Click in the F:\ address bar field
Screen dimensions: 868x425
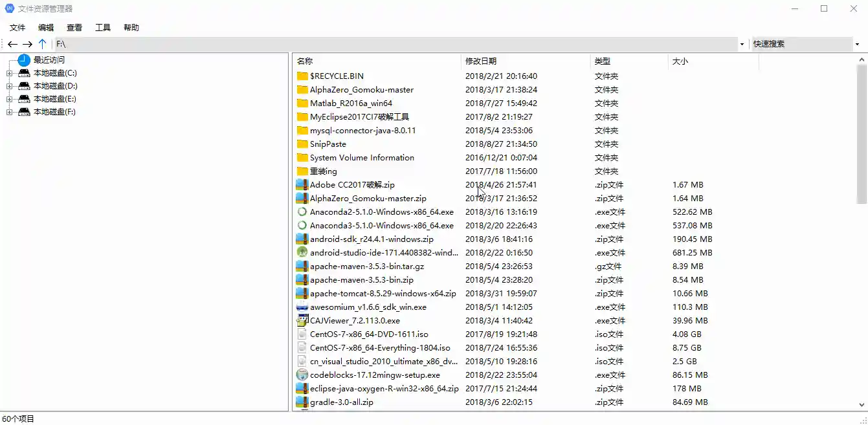(395, 44)
